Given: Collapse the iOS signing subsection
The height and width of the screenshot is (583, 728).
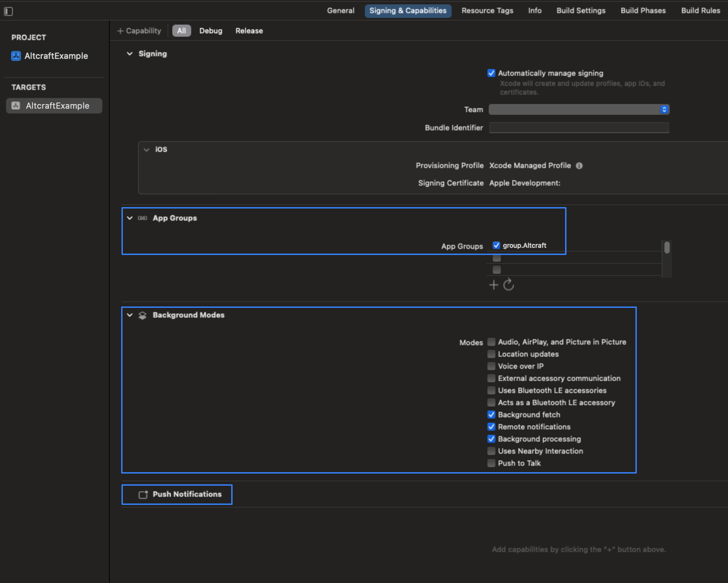Looking at the screenshot, I should tap(146, 150).
